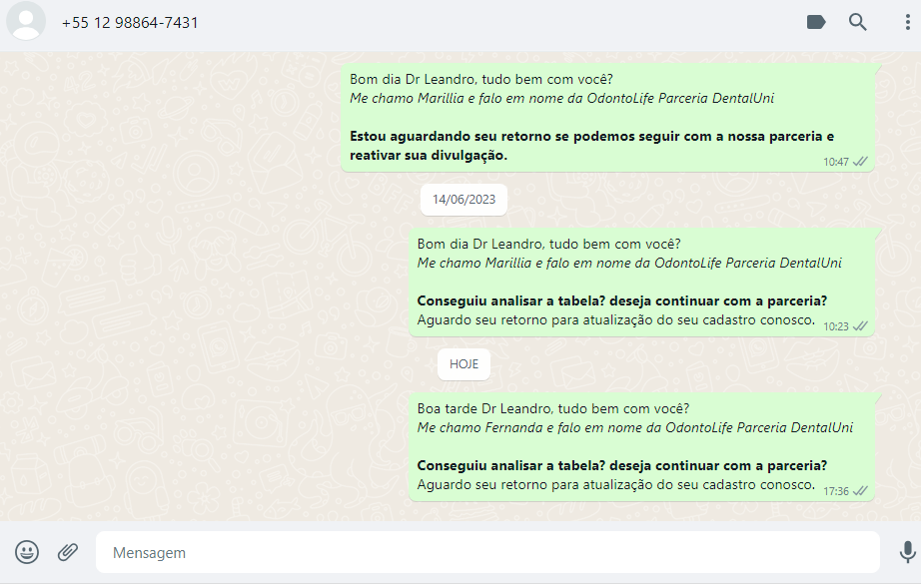Click the 17:36 message timestamp

coord(836,491)
